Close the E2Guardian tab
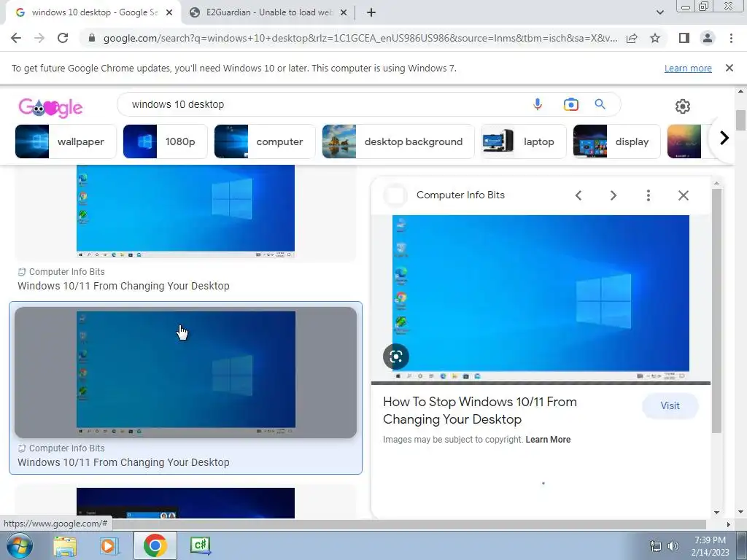 pyautogui.click(x=344, y=12)
